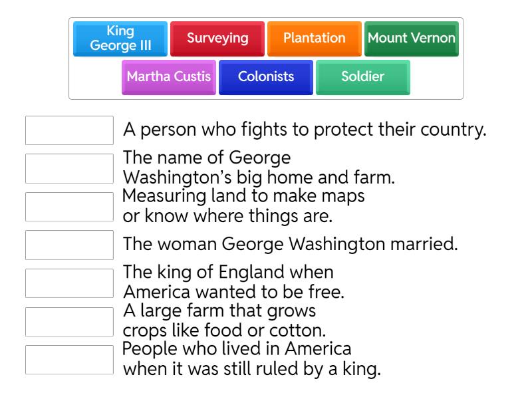Select the Colonists tile
This screenshot has width=532, height=399.
click(265, 77)
